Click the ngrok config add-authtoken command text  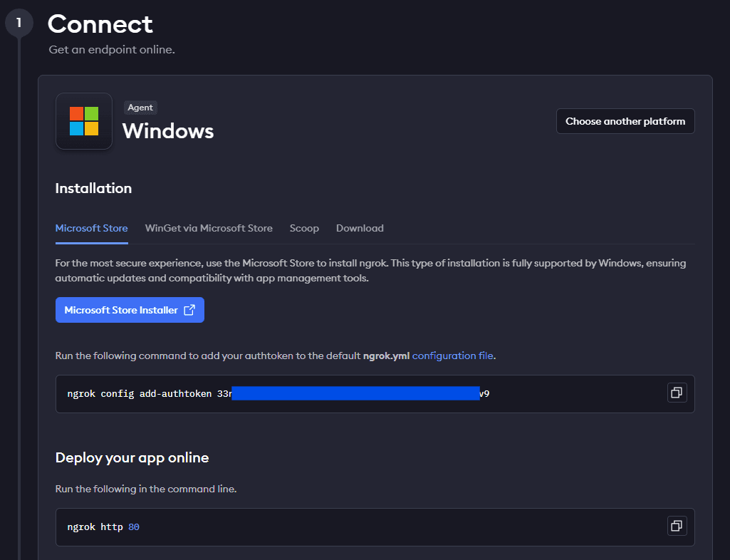click(x=278, y=394)
